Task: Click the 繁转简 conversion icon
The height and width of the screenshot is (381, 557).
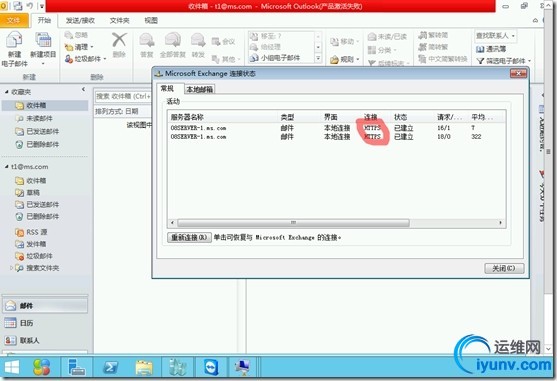Action: 422,35
